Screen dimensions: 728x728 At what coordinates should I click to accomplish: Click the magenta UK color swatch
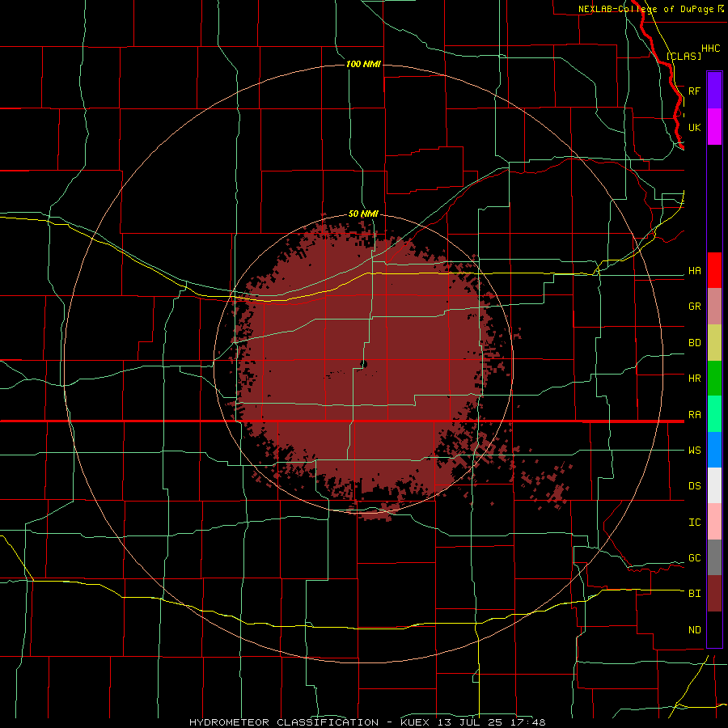coord(714,127)
